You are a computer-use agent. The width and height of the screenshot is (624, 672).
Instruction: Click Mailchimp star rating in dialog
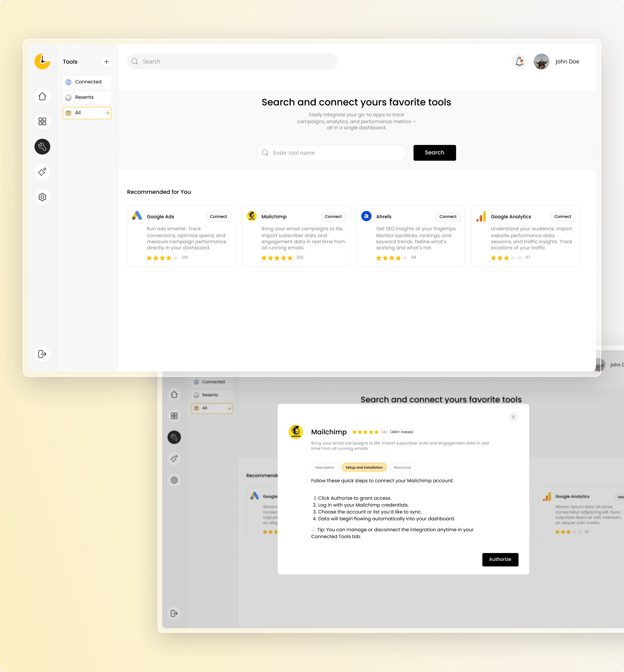[x=365, y=432]
